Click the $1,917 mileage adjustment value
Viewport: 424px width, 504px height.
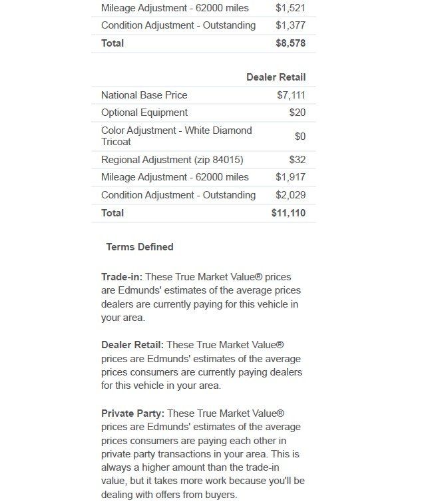[x=290, y=177]
